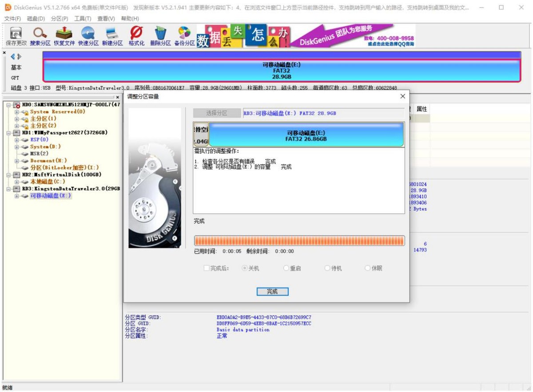Viewport: 533px width, 392px height.
Task: Click the elapsed time 0:00:05 value
Action: click(232, 251)
